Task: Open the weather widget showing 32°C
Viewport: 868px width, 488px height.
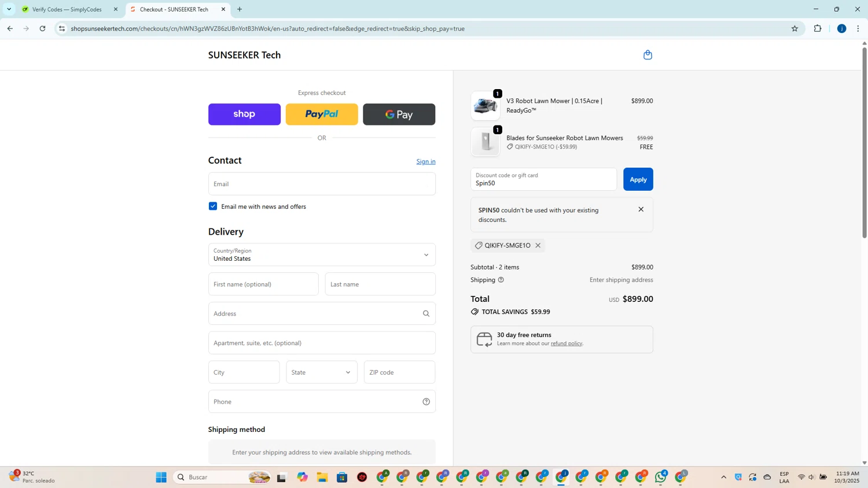Action: tap(32, 477)
